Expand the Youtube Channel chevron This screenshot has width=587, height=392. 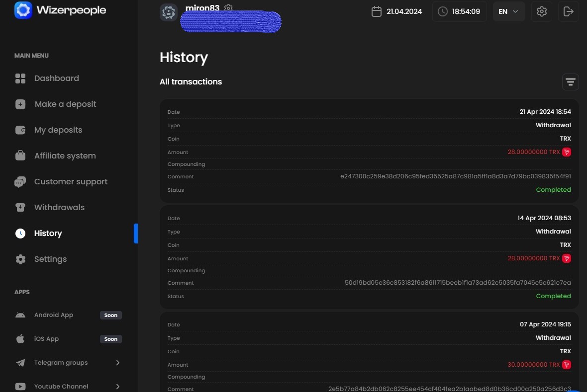pyautogui.click(x=117, y=387)
